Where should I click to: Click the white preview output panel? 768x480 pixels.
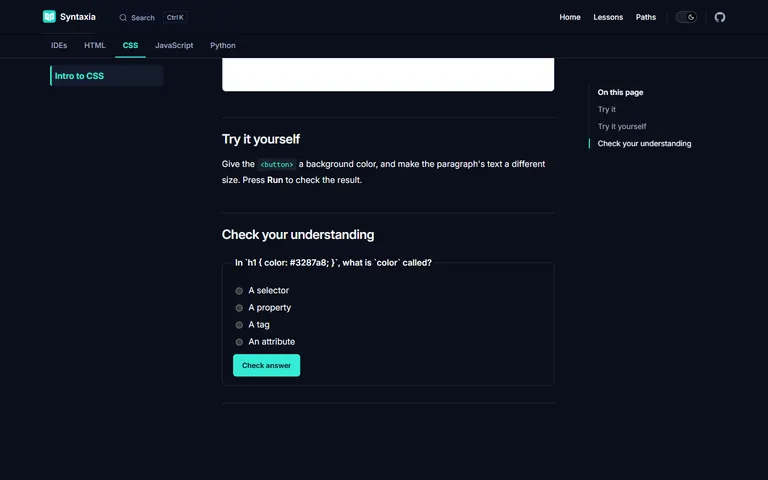[x=388, y=74]
